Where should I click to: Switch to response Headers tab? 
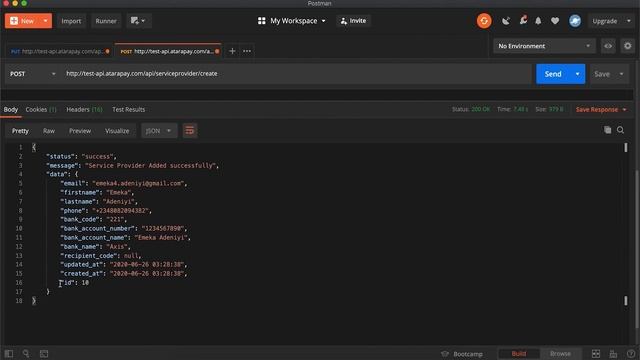point(84,109)
